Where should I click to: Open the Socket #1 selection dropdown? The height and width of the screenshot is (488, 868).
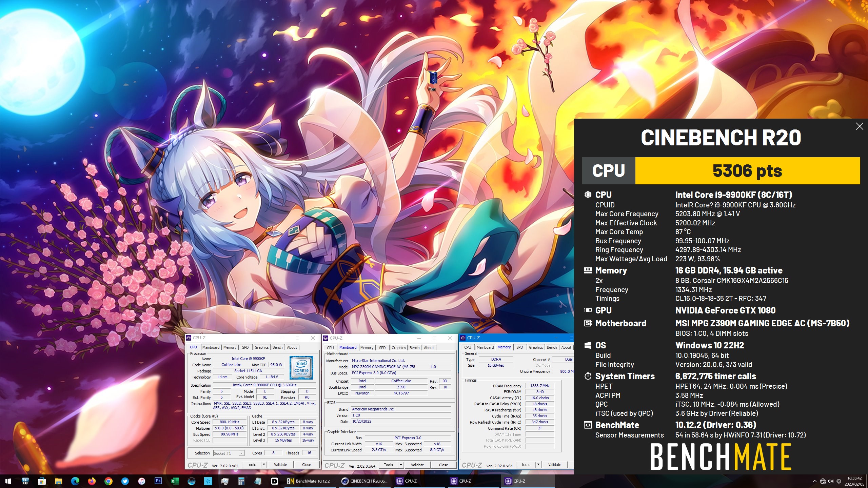229,453
